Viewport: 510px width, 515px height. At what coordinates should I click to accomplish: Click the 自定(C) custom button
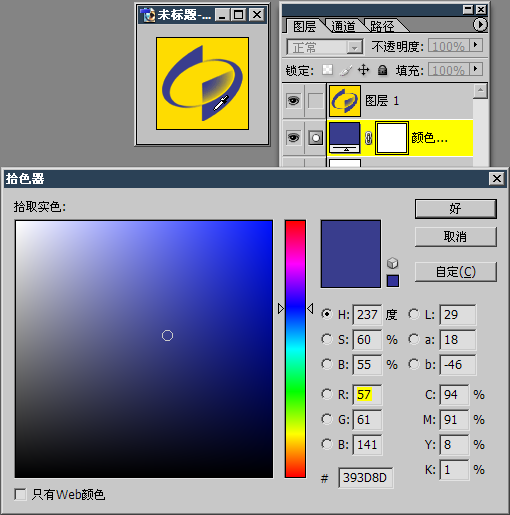click(x=455, y=272)
